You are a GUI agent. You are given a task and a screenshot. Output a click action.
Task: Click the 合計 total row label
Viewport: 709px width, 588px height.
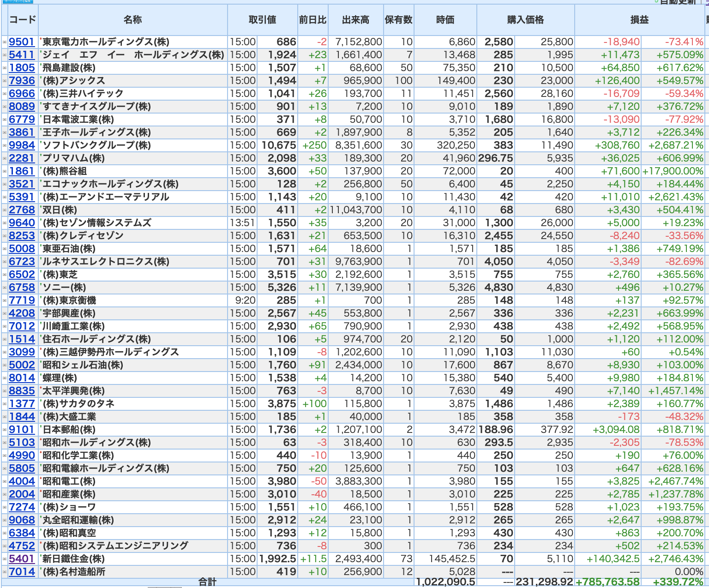(x=207, y=582)
